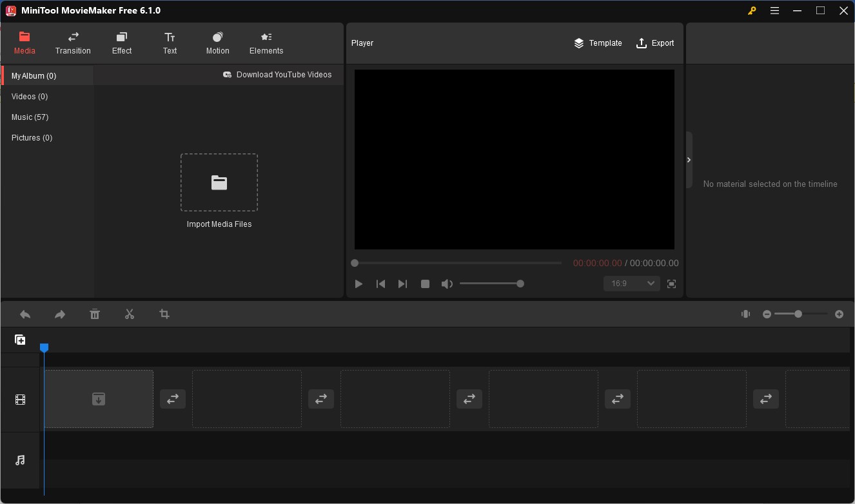Click the timeline zoom slider handle
Image resolution: width=855 pixels, height=504 pixels.
(x=798, y=314)
